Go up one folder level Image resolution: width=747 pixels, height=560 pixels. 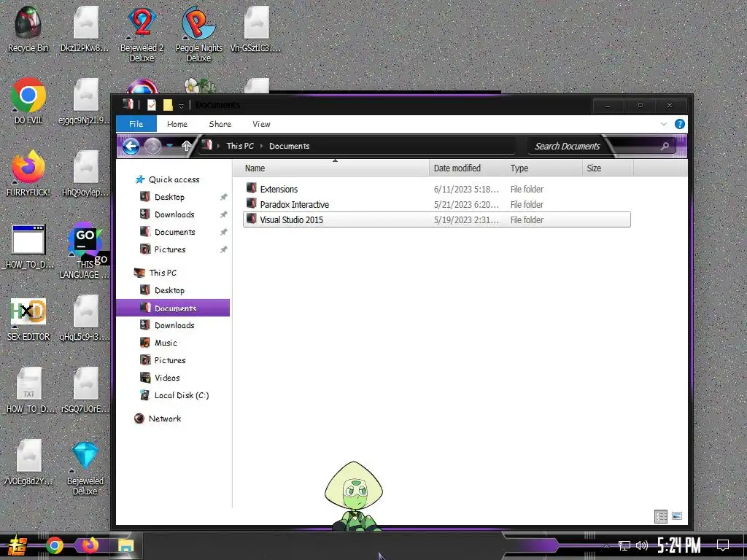point(187,146)
